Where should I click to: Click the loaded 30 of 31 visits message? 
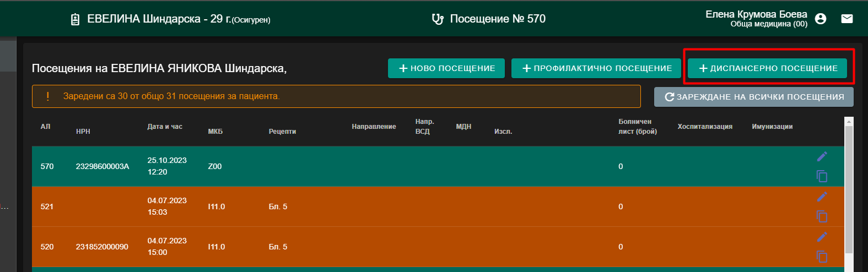pyautogui.click(x=171, y=96)
